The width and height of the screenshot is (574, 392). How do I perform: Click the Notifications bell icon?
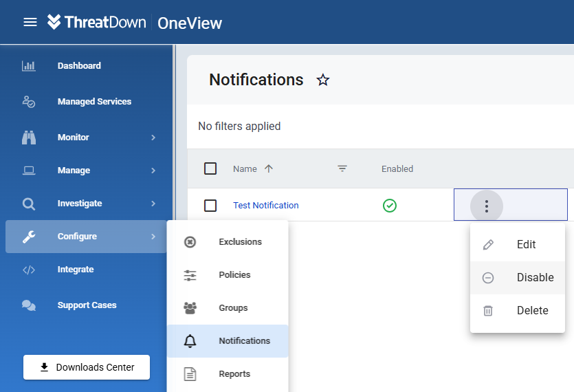tap(190, 341)
